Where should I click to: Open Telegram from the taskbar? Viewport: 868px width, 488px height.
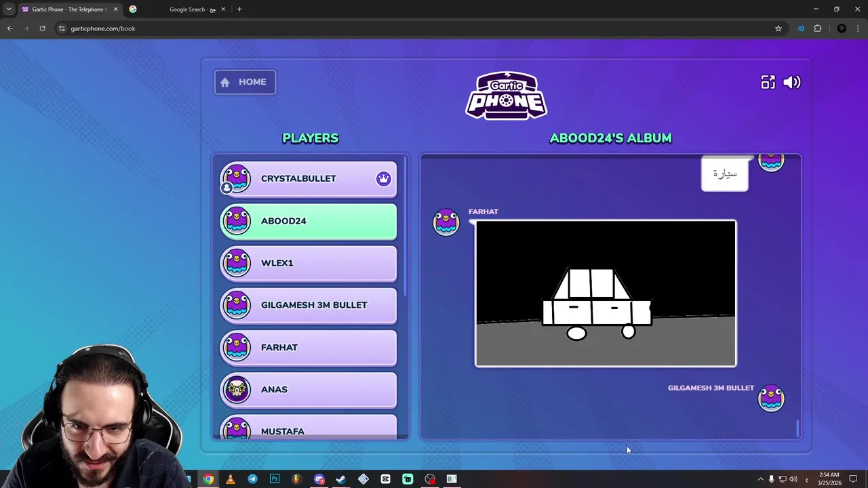coord(252,479)
